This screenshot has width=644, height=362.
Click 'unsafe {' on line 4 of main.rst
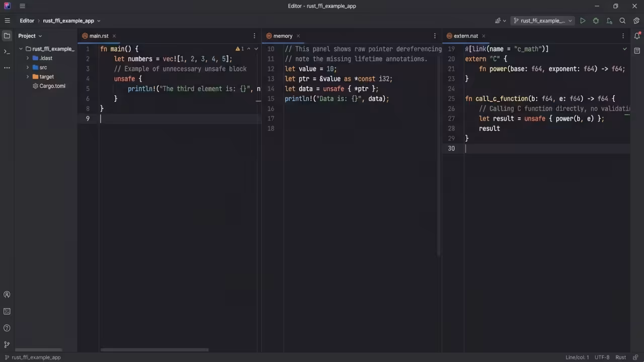pos(128,79)
